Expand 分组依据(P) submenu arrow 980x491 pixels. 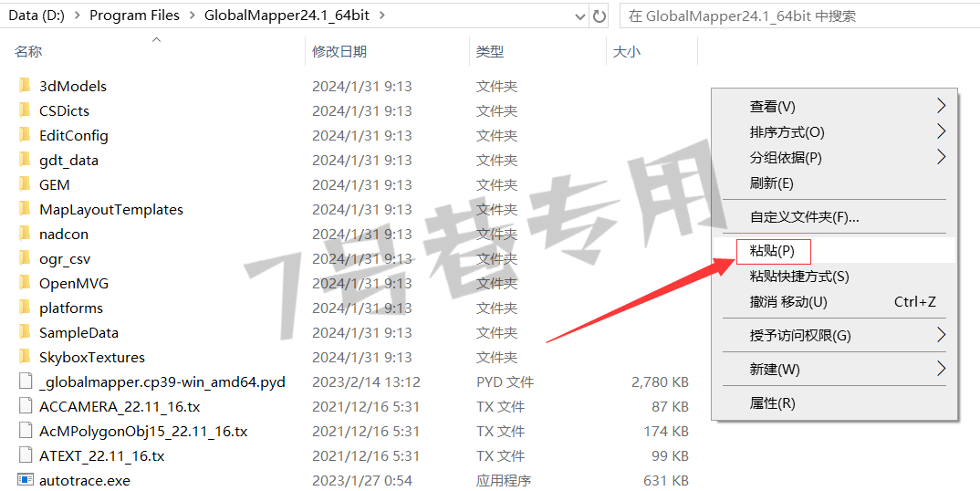click(942, 158)
